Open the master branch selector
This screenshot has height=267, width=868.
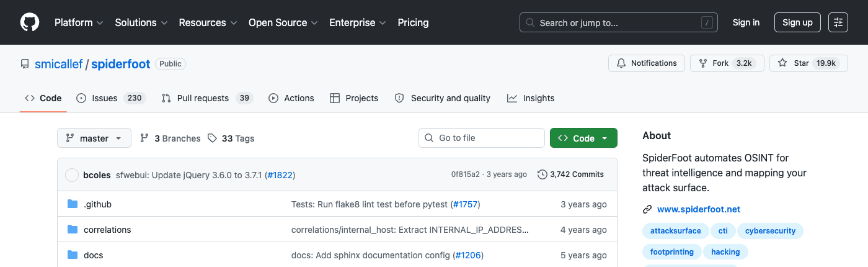click(x=94, y=138)
